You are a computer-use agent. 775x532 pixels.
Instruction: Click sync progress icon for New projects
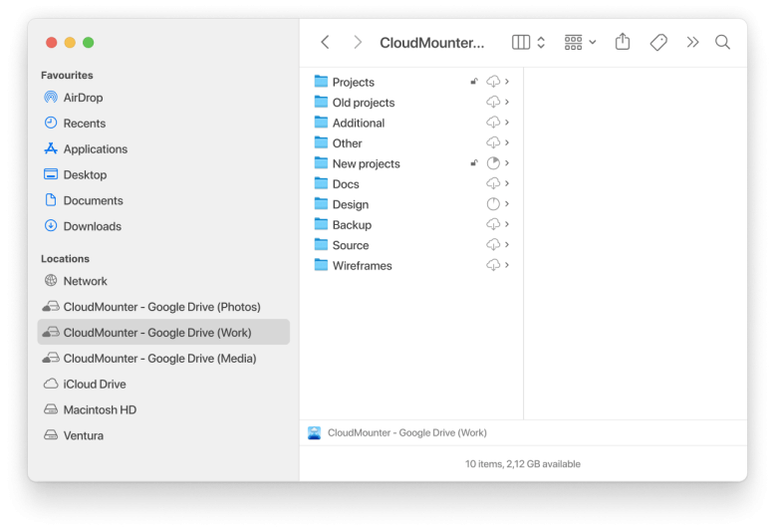(x=493, y=162)
